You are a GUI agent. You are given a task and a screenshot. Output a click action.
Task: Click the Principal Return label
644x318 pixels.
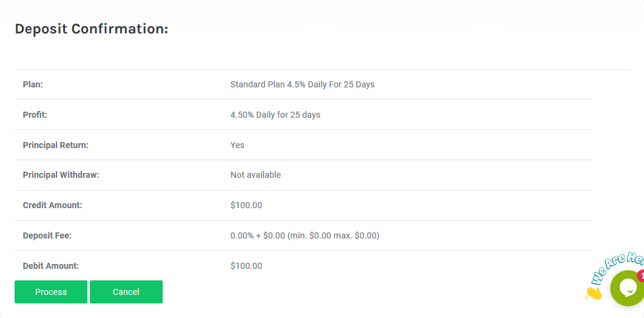tap(55, 145)
